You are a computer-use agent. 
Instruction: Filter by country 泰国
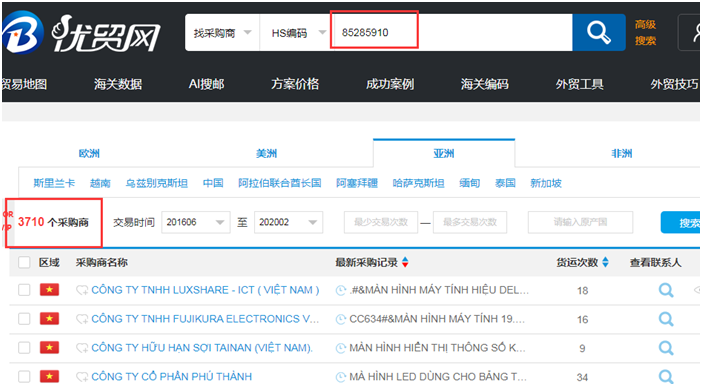tap(505, 183)
